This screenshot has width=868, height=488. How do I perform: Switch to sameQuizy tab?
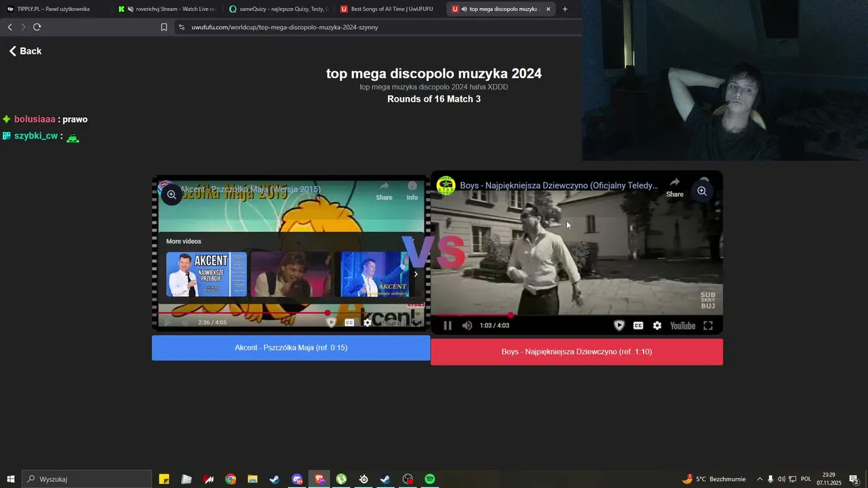pyautogui.click(x=279, y=9)
